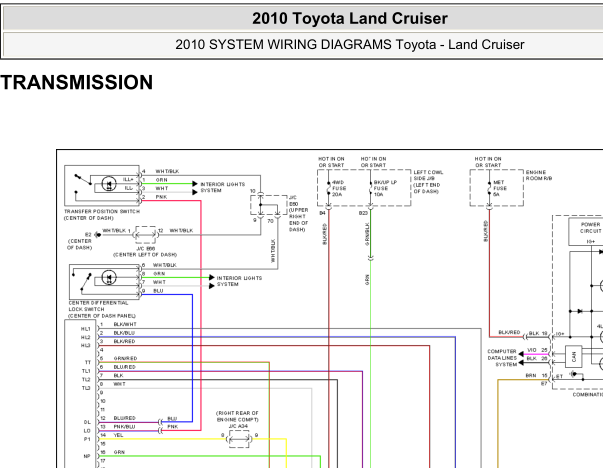Select the BK/UP LP FUSE 10A label
Viewport: 603px width, 468px height.
[385, 188]
